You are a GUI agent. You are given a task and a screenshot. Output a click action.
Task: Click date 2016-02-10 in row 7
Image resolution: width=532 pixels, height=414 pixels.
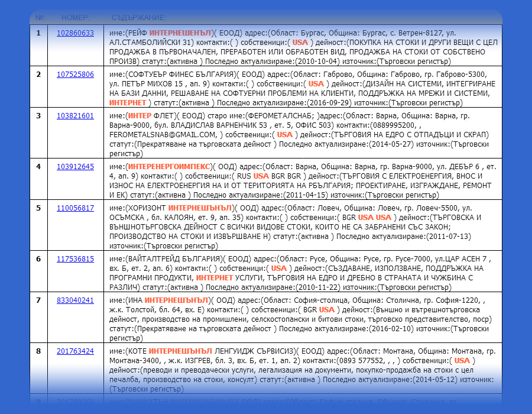coord(391,329)
